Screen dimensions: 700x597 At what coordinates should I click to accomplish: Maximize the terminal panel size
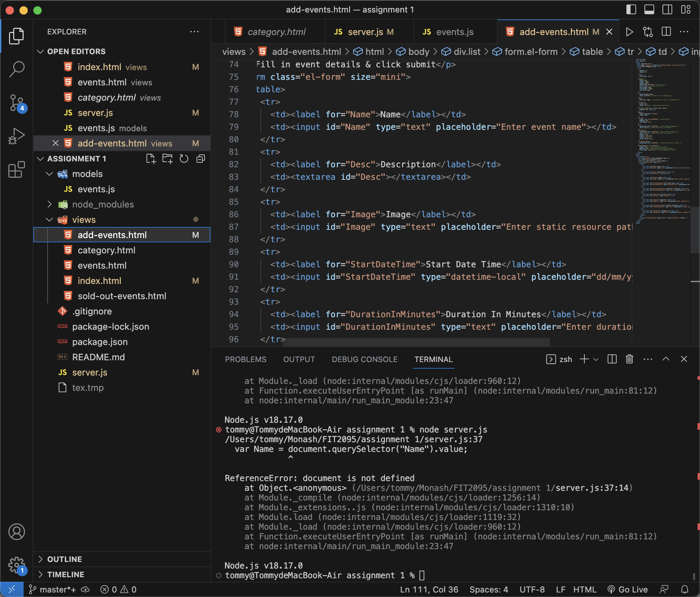pyautogui.click(x=666, y=359)
